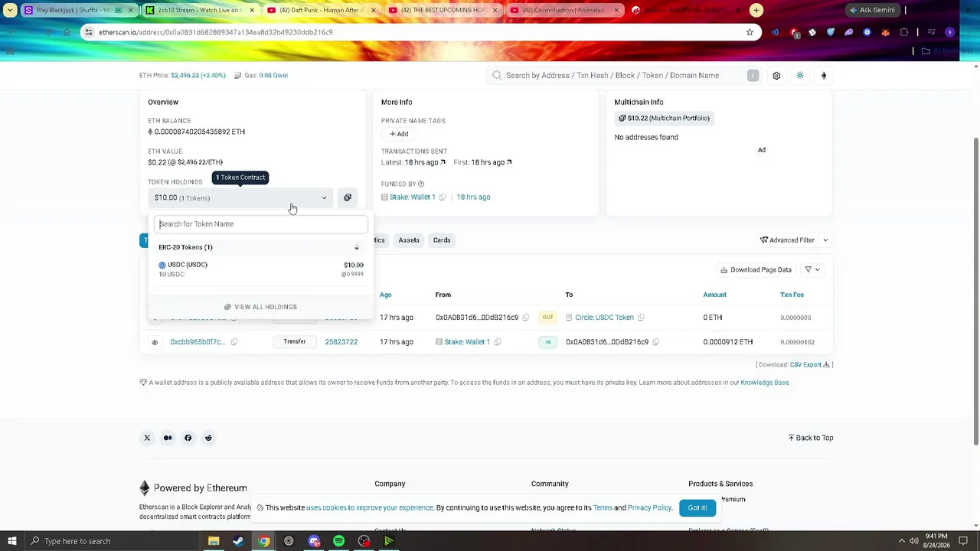Open Spotify from the taskbar
980x551 pixels.
(x=338, y=541)
